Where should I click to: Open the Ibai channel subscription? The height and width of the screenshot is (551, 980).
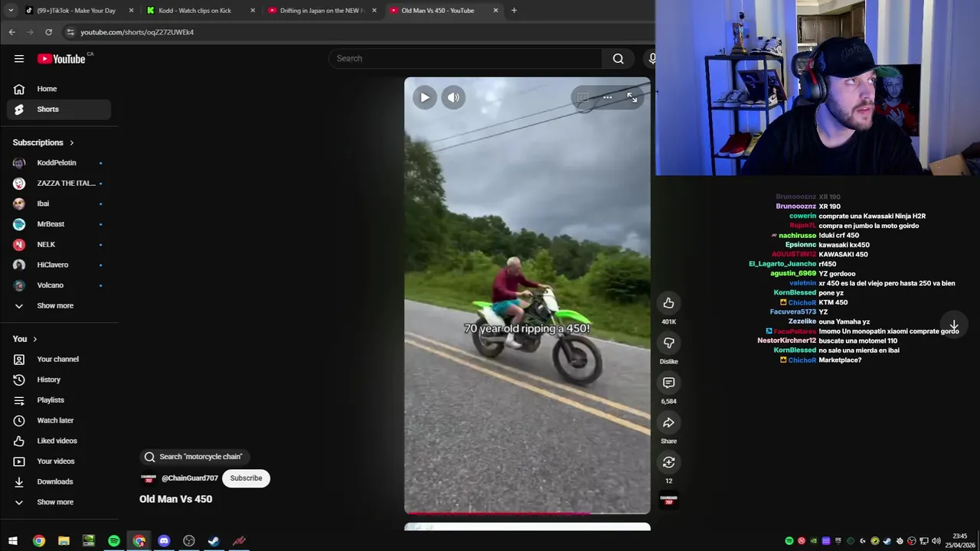[x=59, y=204]
